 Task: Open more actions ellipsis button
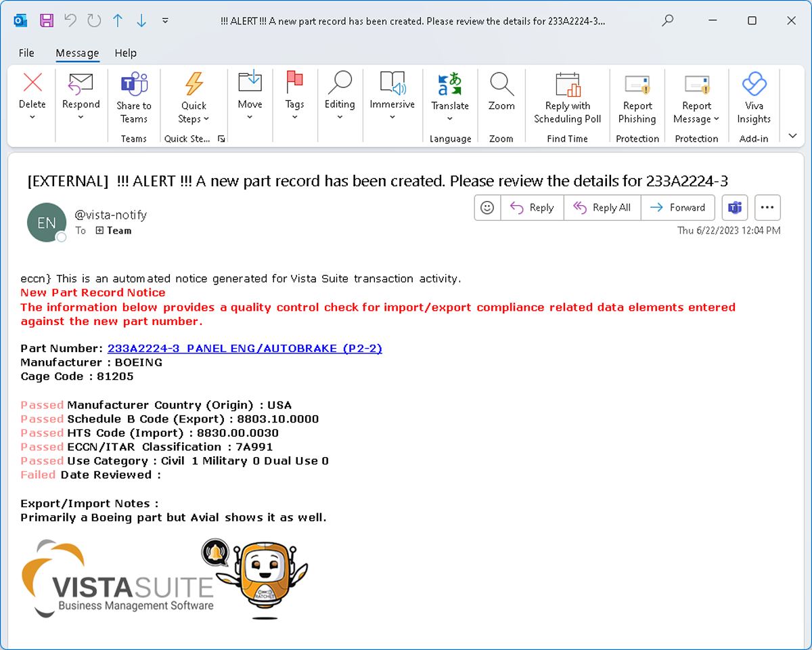(x=767, y=208)
